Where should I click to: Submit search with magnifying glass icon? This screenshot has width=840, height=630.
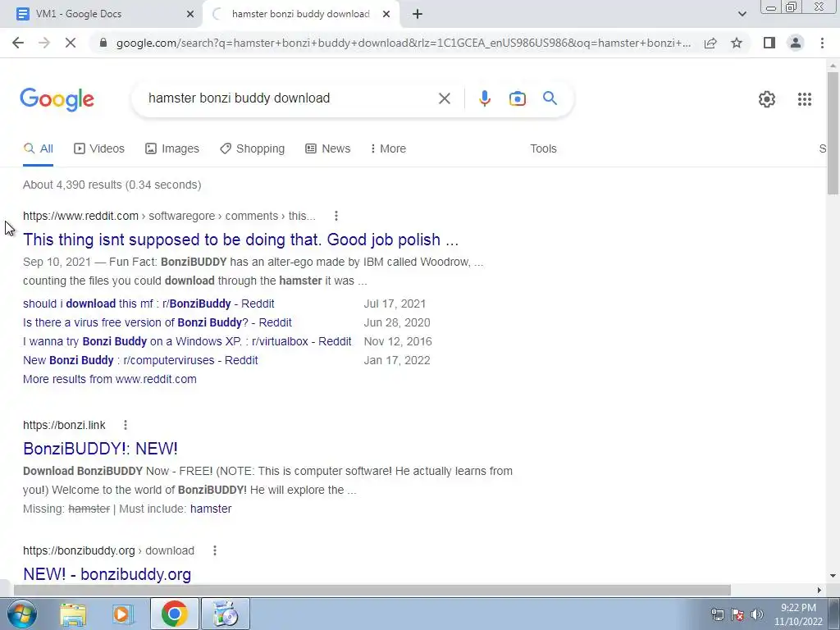[x=550, y=98]
